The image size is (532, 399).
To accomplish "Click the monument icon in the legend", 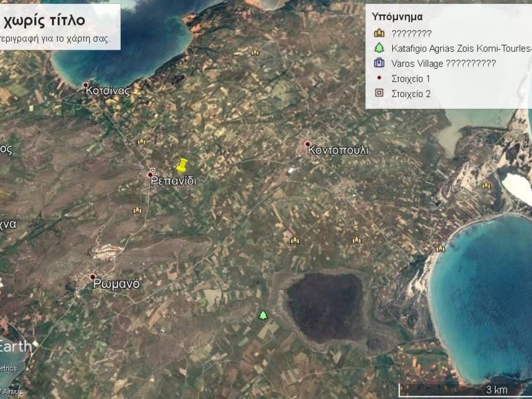I will click(379, 33).
